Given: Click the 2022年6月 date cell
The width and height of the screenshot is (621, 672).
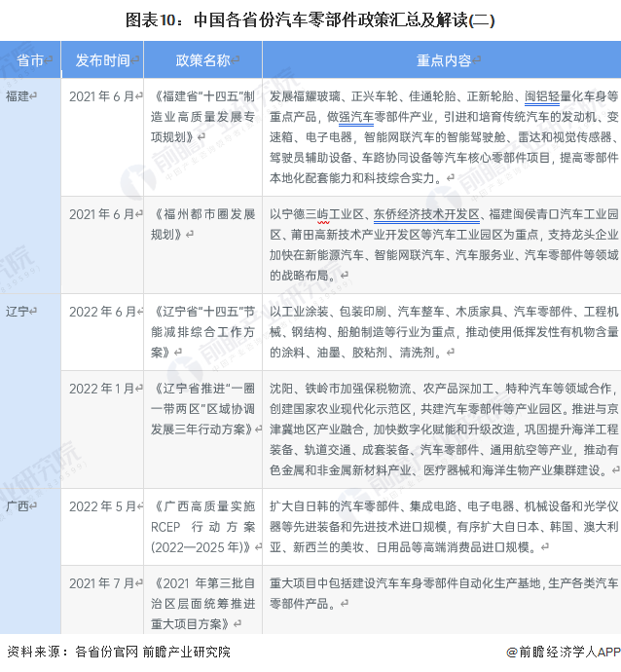Looking at the screenshot, I should click(103, 312).
